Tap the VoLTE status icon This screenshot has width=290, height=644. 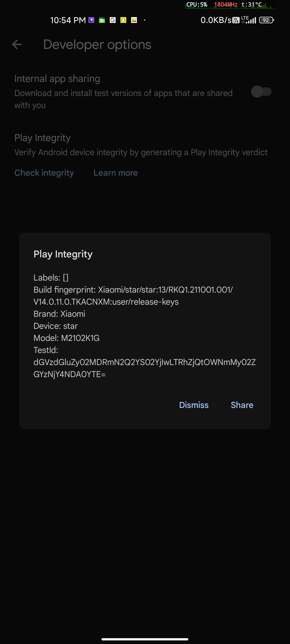pyautogui.click(x=236, y=20)
